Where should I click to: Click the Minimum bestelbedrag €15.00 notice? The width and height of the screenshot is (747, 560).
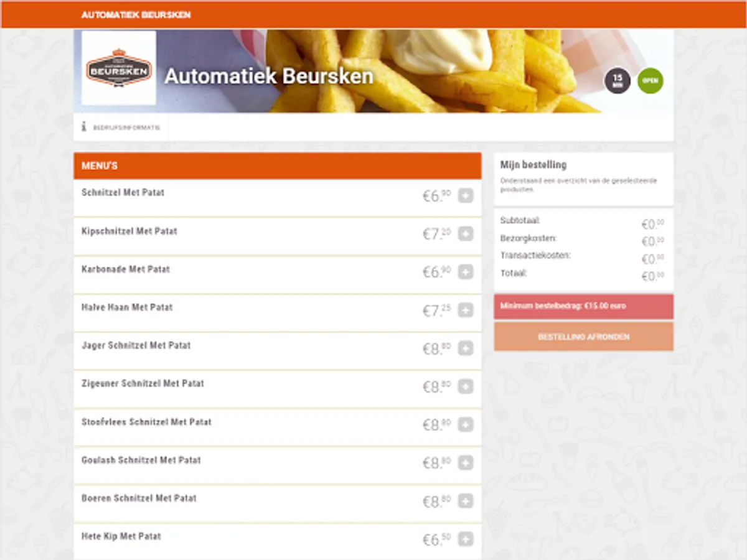pos(584,307)
